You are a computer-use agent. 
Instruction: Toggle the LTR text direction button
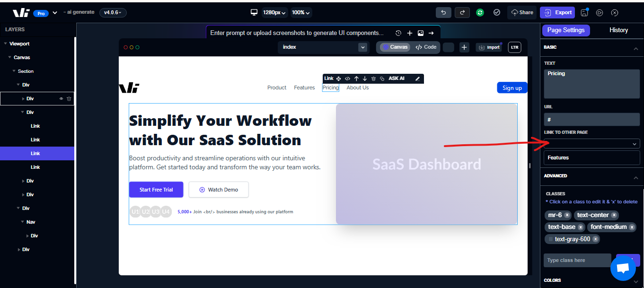514,47
